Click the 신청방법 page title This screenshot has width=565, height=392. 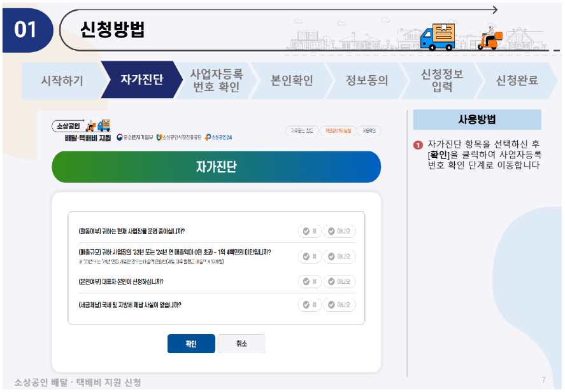click(x=112, y=29)
